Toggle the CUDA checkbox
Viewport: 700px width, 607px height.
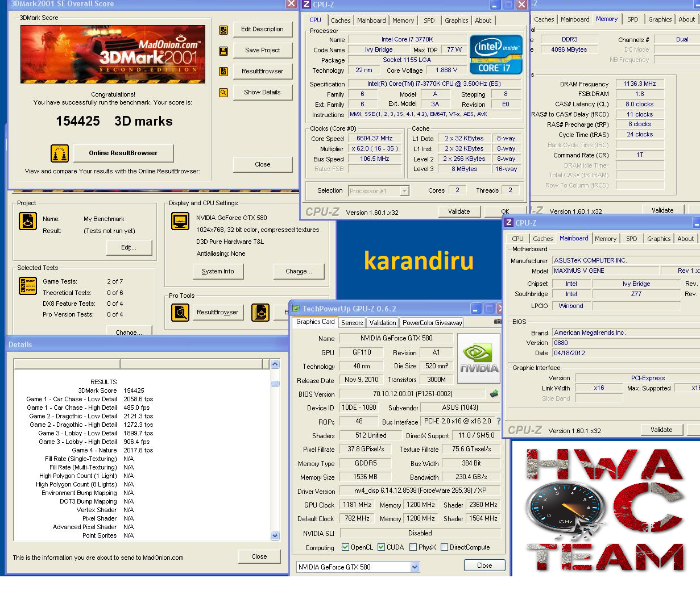pyautogui.click(x=381, y=547)
